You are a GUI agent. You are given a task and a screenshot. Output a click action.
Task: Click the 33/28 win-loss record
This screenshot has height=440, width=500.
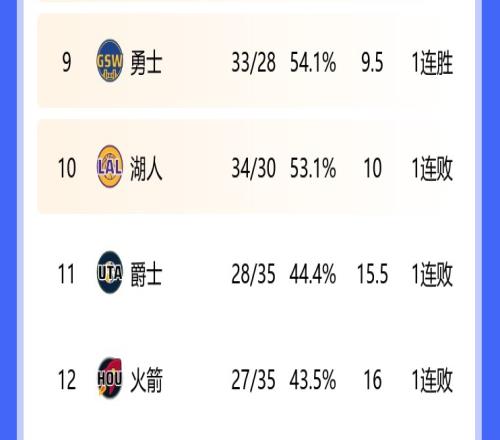point(253,62)
